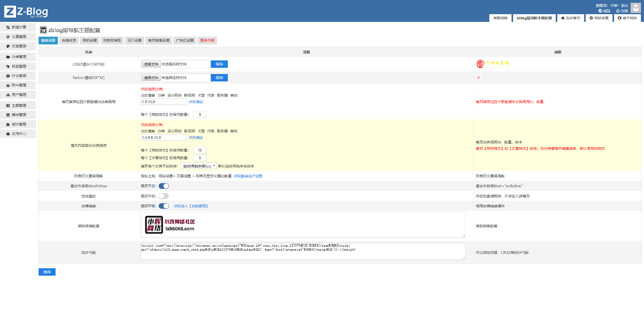Switch to the 导航设置 tab
The height and width of the screenshot is (333, 644).
tap(90, 40)
